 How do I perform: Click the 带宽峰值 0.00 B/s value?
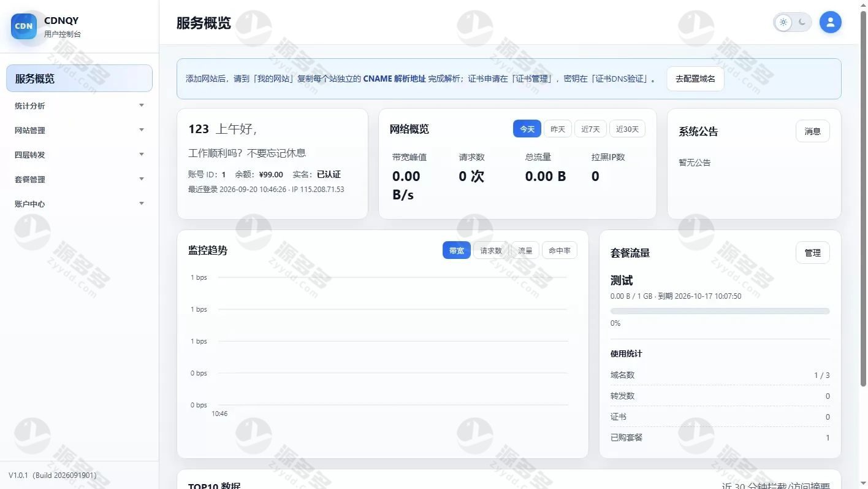(406, 185)
